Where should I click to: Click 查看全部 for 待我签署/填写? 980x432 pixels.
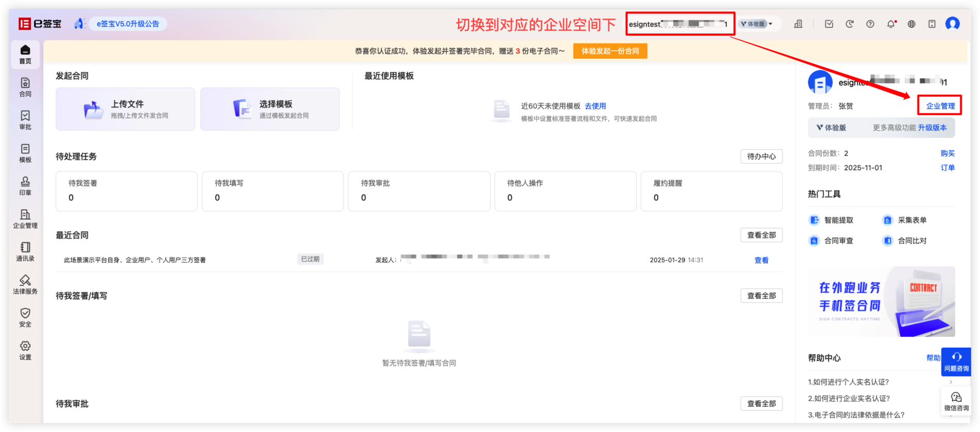(762, 296)
